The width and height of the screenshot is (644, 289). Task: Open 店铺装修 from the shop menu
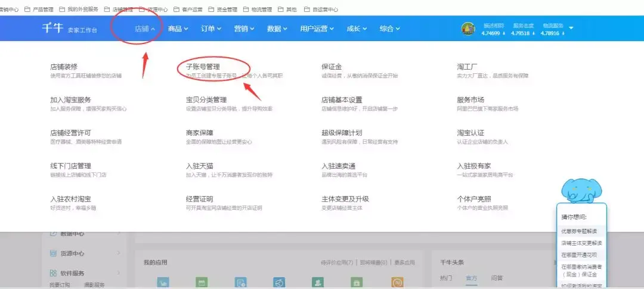64,67
